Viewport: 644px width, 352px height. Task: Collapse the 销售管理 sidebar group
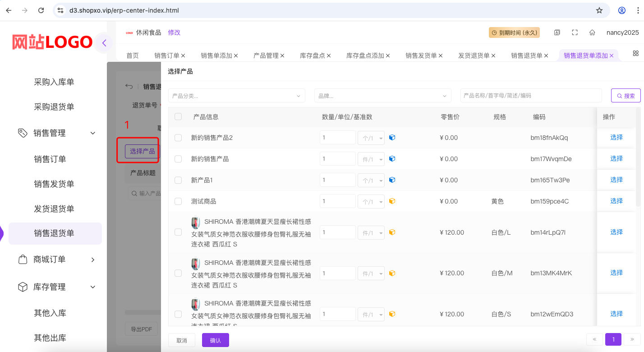pos(93,133)
